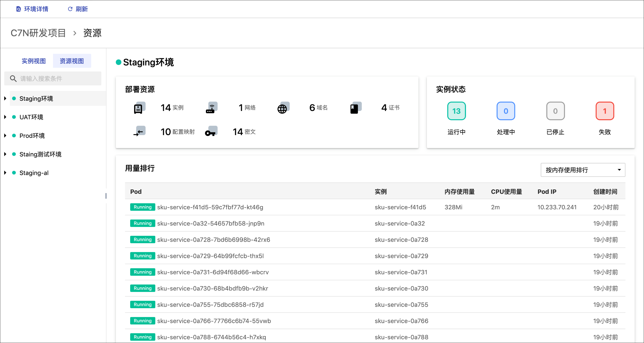Click pod sku-service-0a32-54657bfb58-jnp9n
Screen dimensions: 644x343
pyautogui.click(x=211, y=224)
